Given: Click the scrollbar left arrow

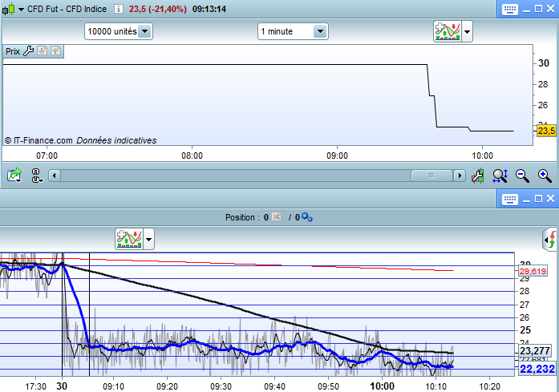Looking at the screenshot, I should pyautogui.click(x=55, y=176).
